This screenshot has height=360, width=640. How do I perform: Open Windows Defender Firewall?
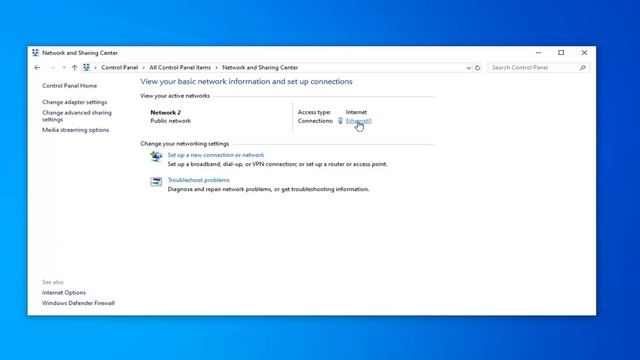[x=78, y=303]
